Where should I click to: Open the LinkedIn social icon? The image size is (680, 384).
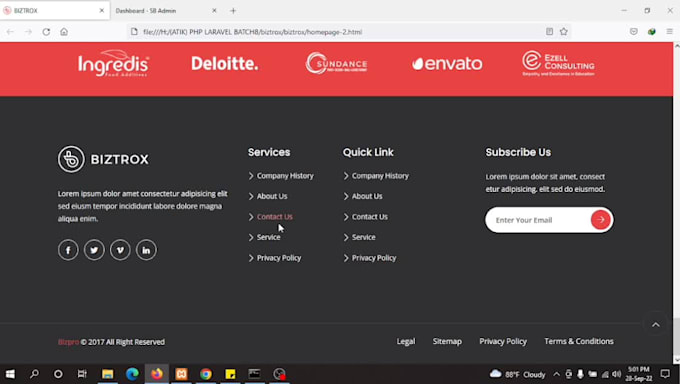(146, 250)
